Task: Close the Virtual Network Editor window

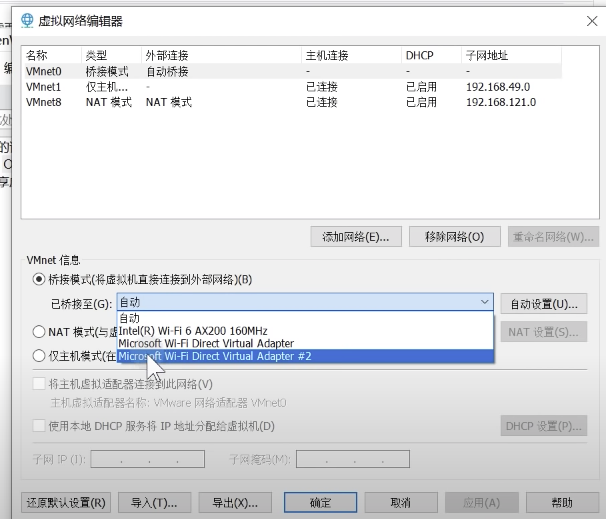Action: click(x=592, y=19)
